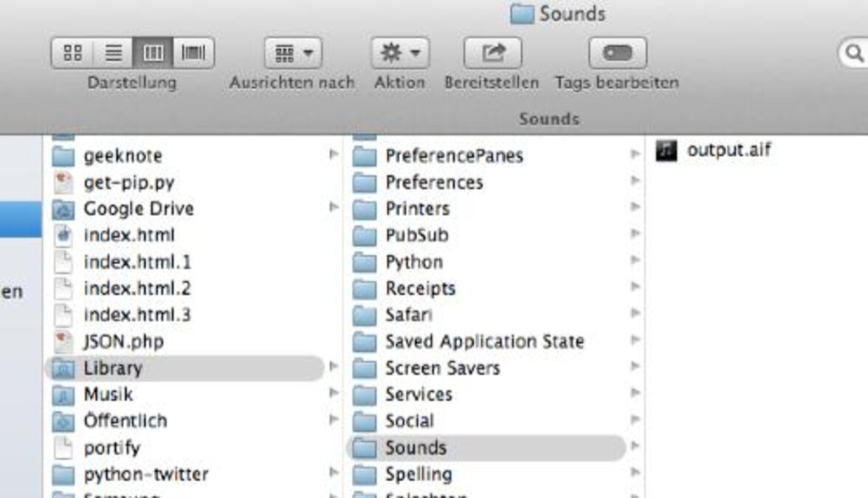
Task: Open the Google Drive folder
Action: pyautogui.click(x=138, y=209)
